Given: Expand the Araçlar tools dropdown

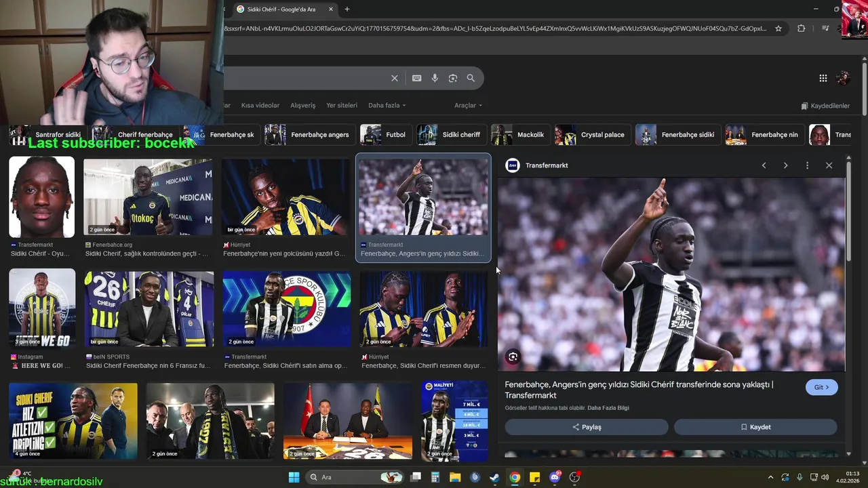Looking at the screenshot, I should 469,106.
